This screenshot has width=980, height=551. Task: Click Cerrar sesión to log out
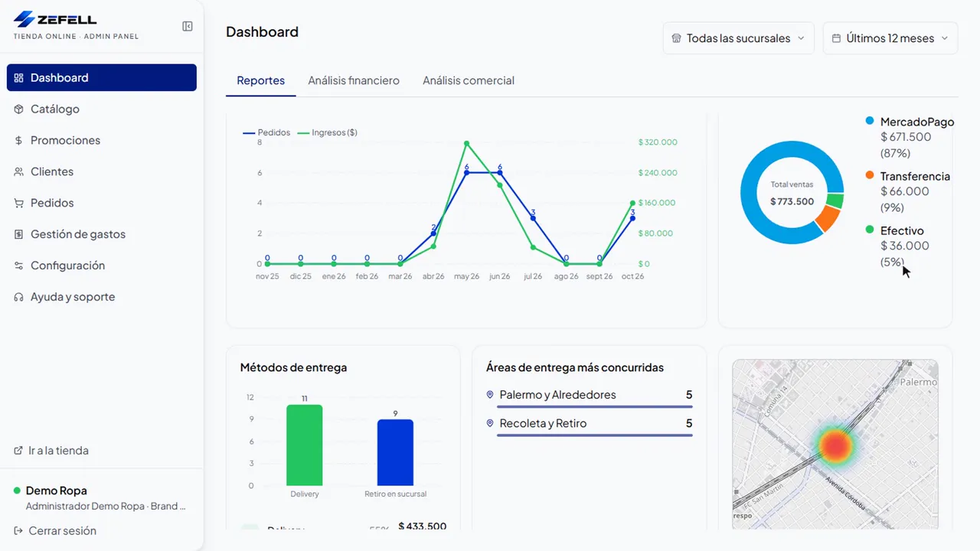tap(55, 531)
